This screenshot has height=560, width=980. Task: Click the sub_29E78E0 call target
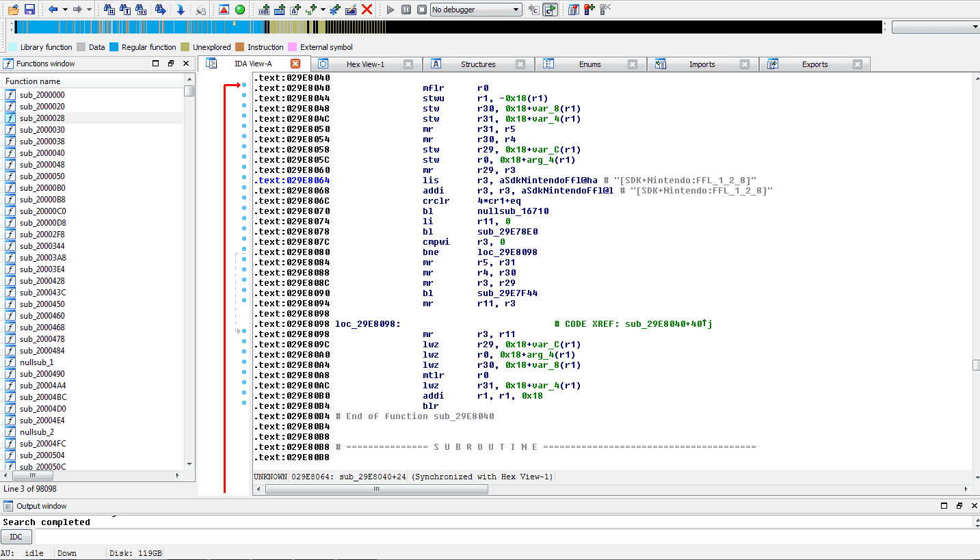507,232
